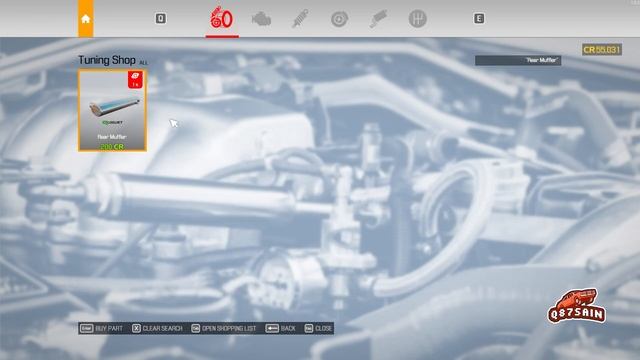Click the Clear Search button

coord(157,328)
